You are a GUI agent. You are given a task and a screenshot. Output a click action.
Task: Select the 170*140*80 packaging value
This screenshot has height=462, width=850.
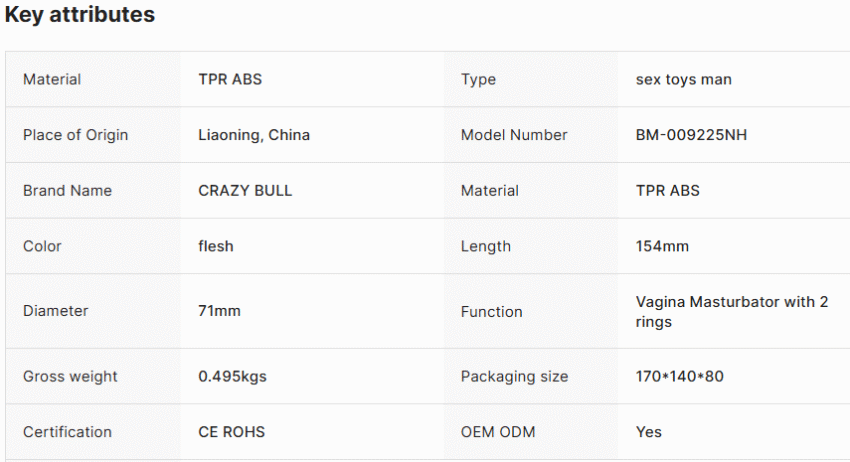coord(680,376)
